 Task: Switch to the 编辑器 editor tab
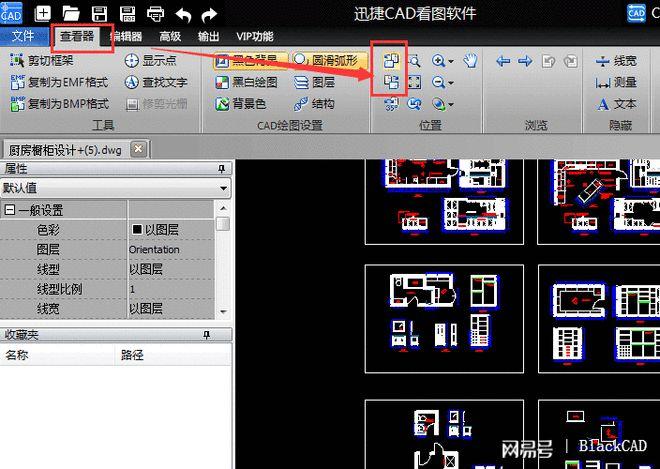(x=126, y=37)
